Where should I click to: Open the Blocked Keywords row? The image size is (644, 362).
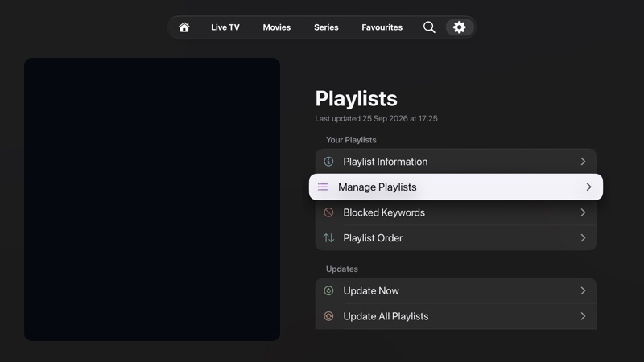tap(456, 212)
